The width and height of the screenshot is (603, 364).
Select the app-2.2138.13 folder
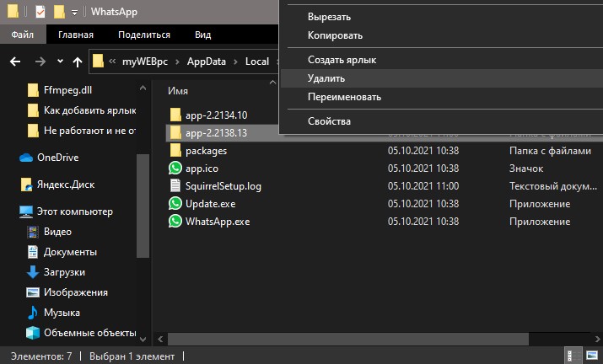tap(216, 133)
